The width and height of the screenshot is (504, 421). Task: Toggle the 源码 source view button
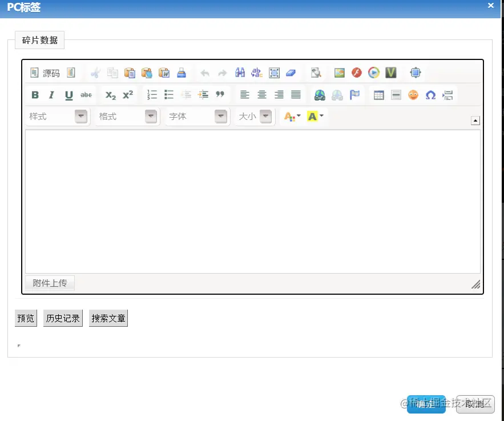click(45, 73)
